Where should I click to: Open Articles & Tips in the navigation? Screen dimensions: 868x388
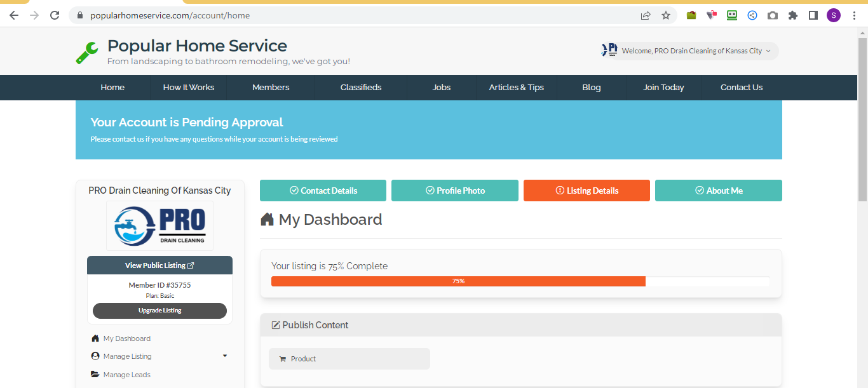pyautogui.click(x=517, y=88)
